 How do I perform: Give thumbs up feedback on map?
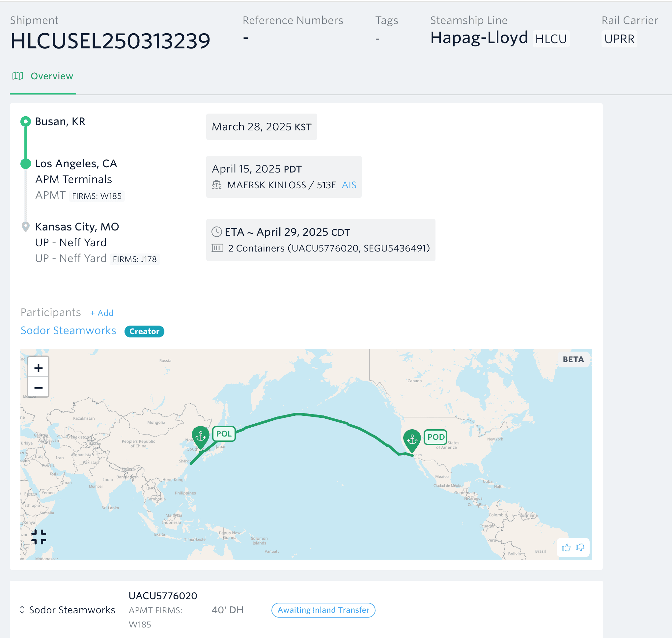[x=566, y=547]
